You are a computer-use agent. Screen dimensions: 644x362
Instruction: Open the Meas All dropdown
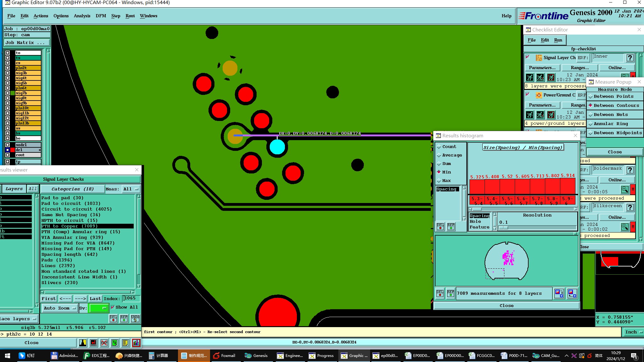click(x=131, y=189)
